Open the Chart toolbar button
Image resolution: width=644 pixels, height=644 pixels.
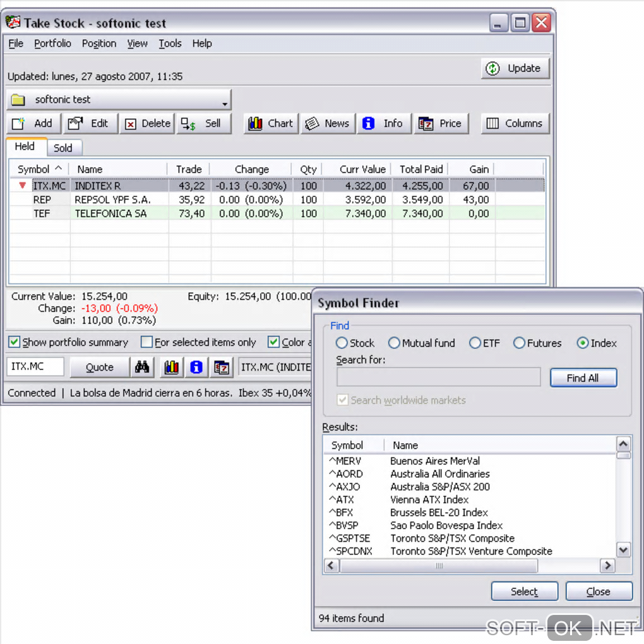click(x=271, y=124)
